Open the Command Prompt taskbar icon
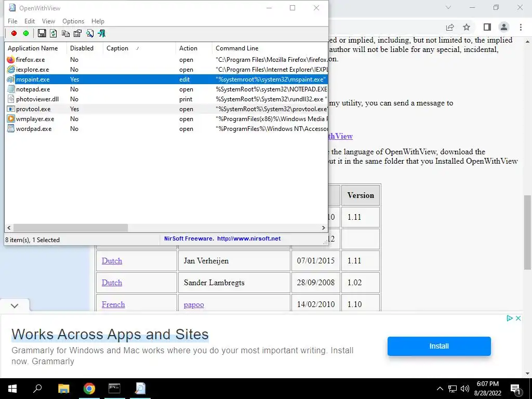The width and height of the screenshot is (532, 399). (x=114, y=389)
